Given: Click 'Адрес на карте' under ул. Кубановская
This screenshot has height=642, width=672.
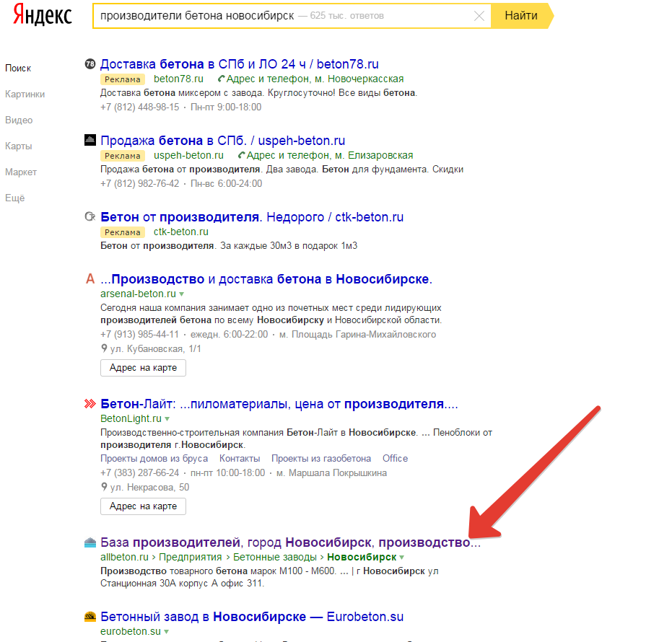Looking at the screenshot, I should coord(143,368).
